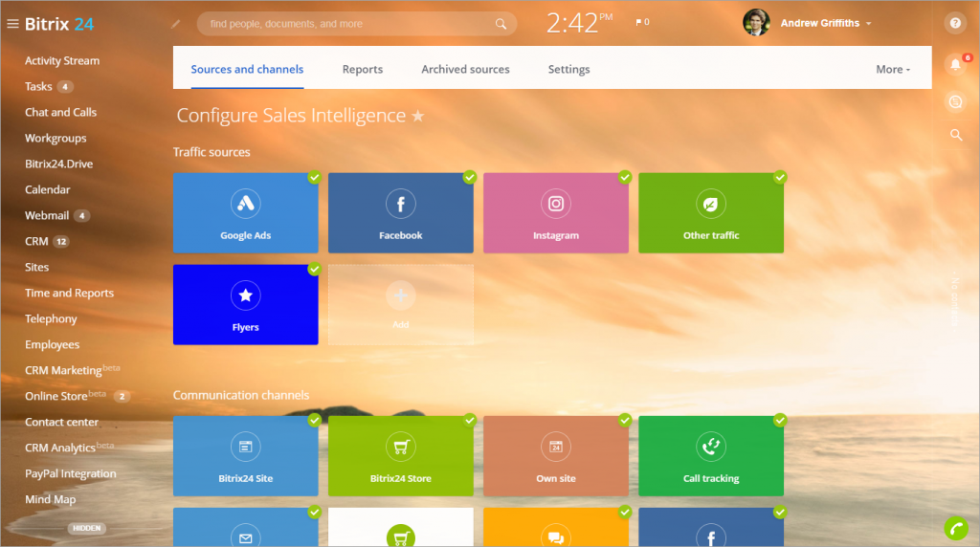
Task: Open the Own site channel tile
Action: (556, 456)
